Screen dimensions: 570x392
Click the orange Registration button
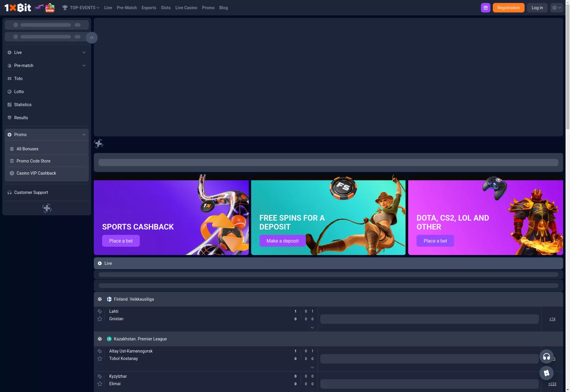[508, 8]
